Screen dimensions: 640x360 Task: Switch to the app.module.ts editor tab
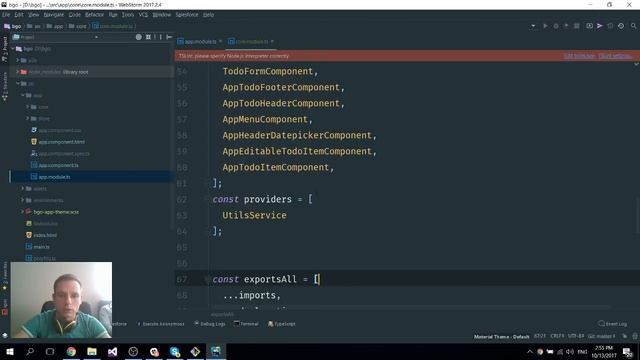coord(200,42)
